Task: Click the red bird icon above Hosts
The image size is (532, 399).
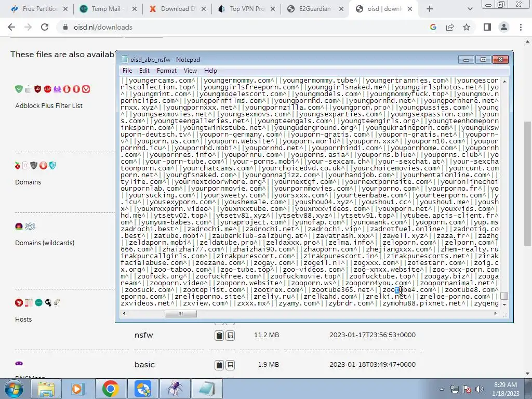Action: [19, 303]
